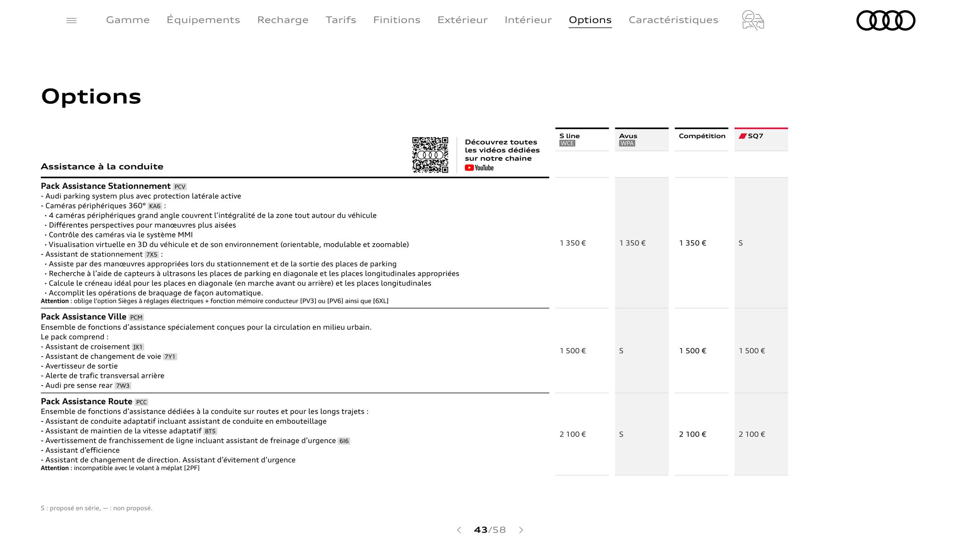Click 'Assistant d'efficience' line
The height and width of the screenshot is (551, 980).
coord(80,450)
